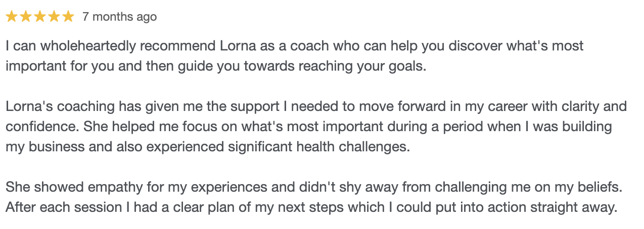Click the '7 months ago' timestamp
This screenshot has height=229, width=644.
(119, 17)
